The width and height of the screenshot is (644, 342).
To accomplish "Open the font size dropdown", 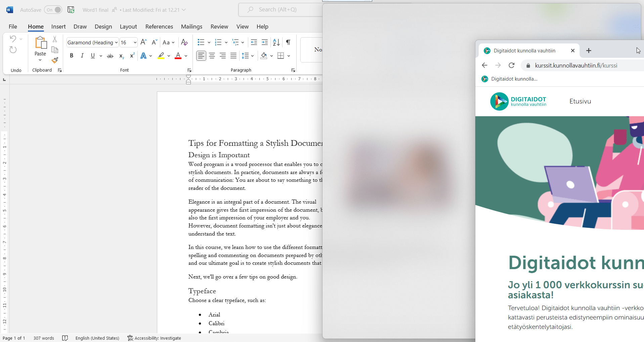I will [x=135, y=42].
